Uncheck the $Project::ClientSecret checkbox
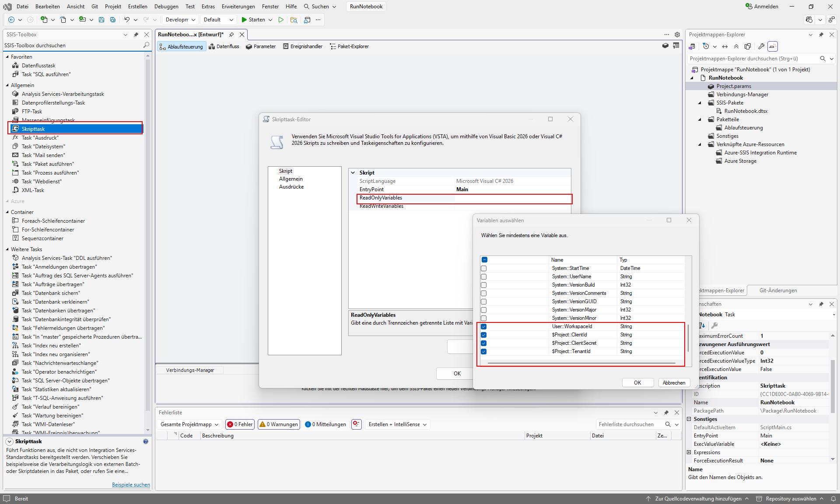The width and height of the screenshot is (840, 504). (x=484, y=343)
